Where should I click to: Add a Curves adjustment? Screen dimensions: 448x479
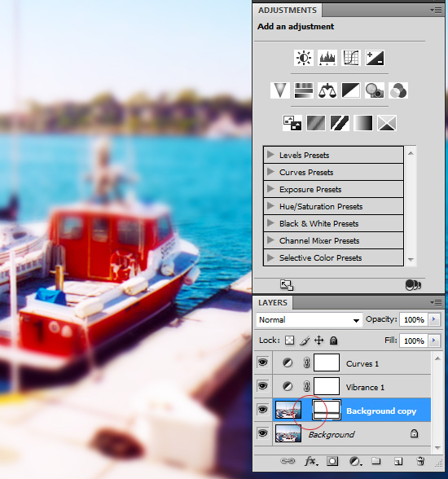click(x=351, y=58)
